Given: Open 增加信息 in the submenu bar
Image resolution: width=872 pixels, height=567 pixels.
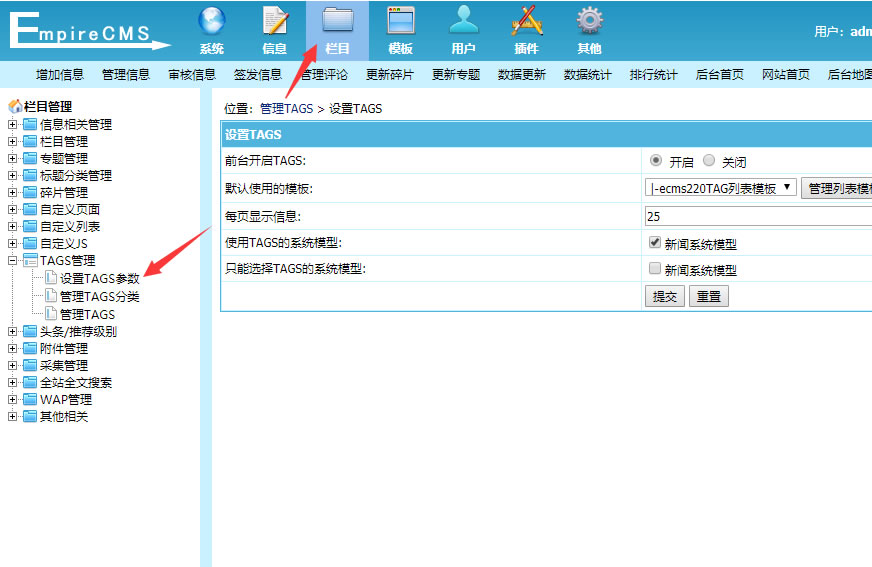Looking at the screenshot, I should 60,74.
